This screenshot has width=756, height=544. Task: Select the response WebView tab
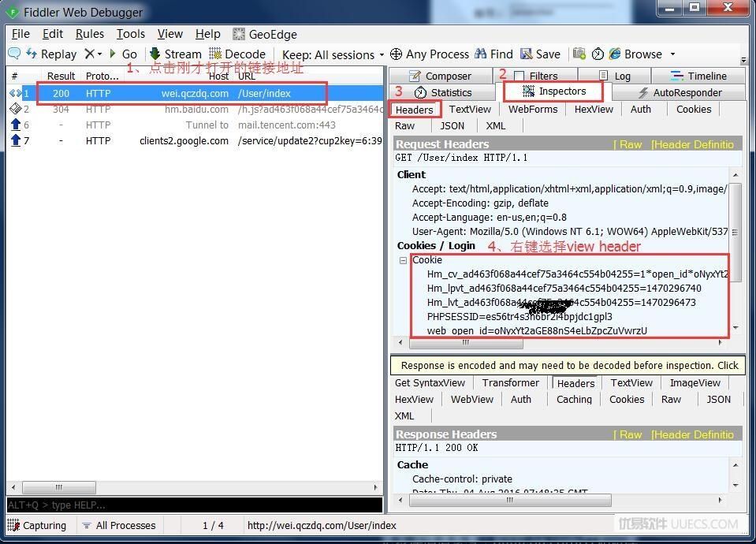[x=472, y=399]
